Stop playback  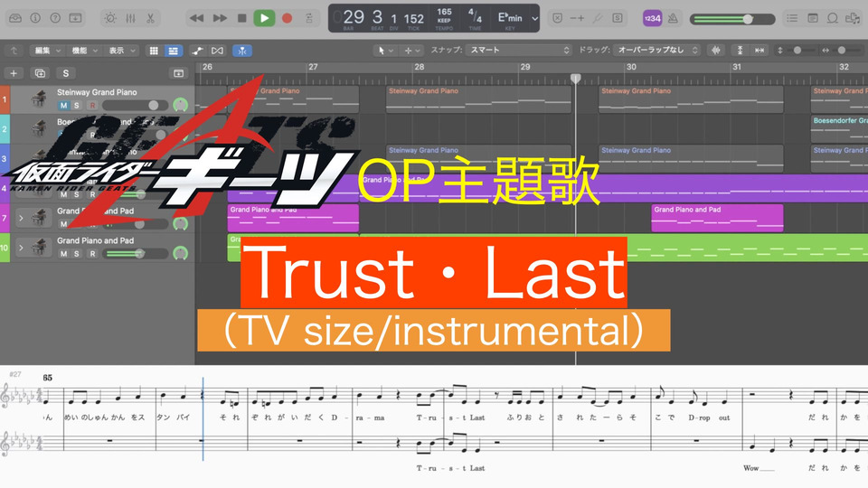(242, 18)
